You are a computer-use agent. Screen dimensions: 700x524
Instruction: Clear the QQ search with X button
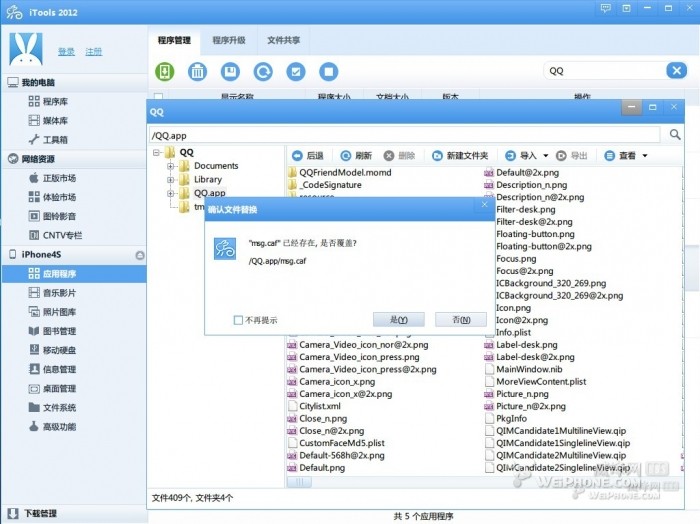[676, 71]
